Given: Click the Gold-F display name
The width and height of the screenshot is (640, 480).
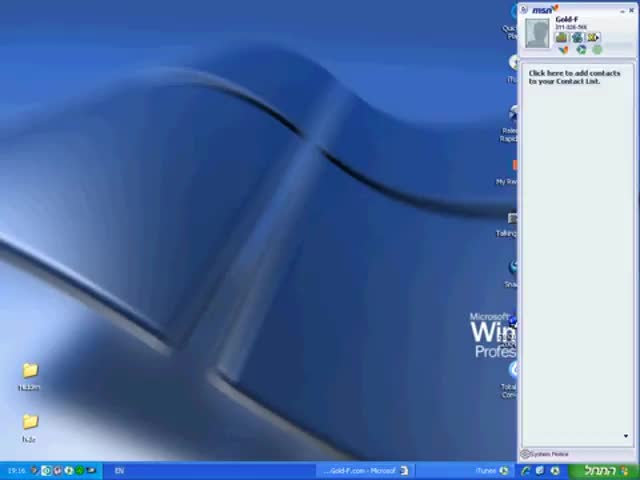Looking at the screenshot, I should pyautogui.click(x=567, y=19).
